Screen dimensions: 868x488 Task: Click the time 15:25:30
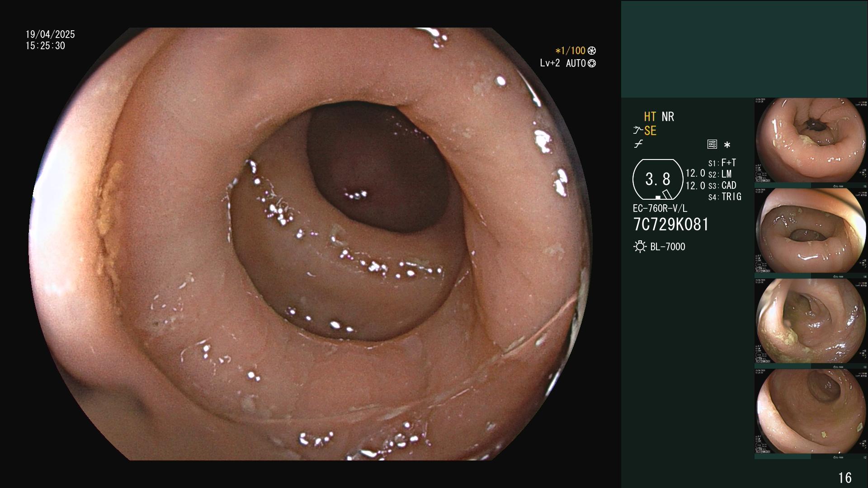(45, 46)
